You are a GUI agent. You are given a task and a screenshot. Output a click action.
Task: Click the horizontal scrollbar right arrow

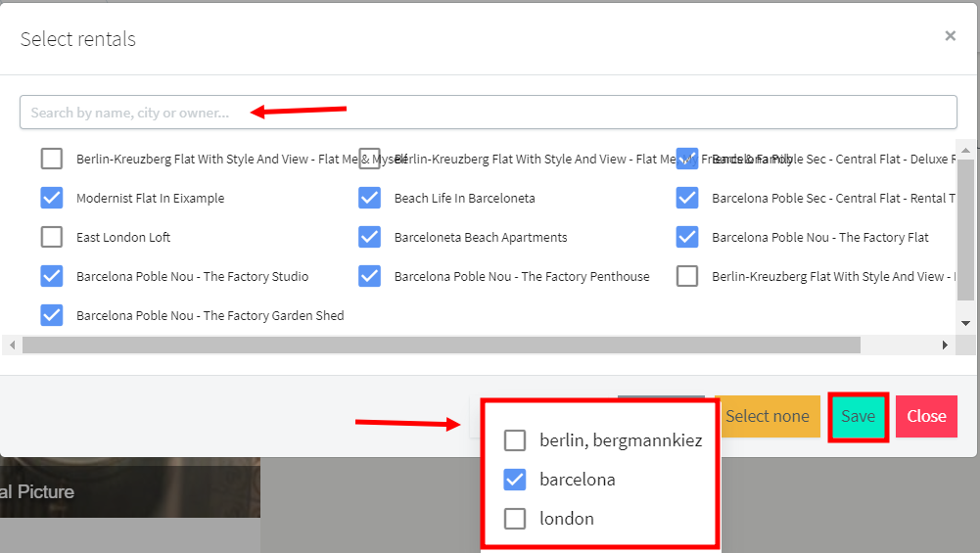point(945,346)
